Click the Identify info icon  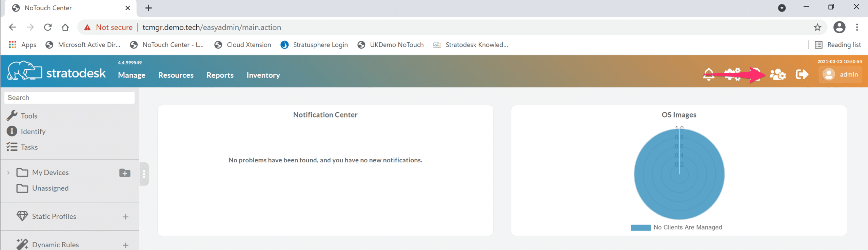(12, 131)
